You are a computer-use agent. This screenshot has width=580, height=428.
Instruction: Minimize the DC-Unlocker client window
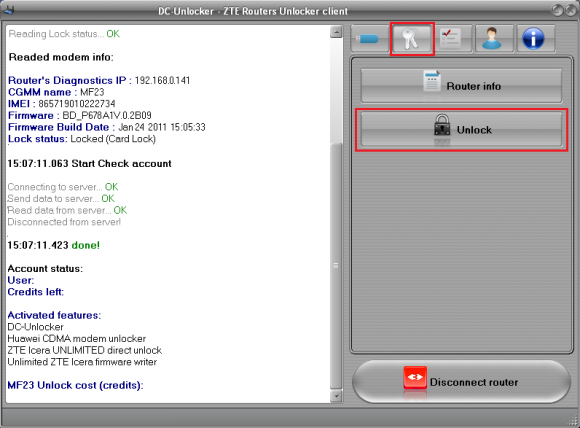557,10
